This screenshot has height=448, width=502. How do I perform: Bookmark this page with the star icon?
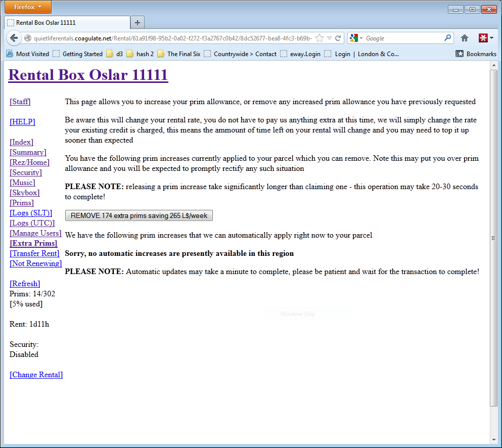[x=320, y=38]
